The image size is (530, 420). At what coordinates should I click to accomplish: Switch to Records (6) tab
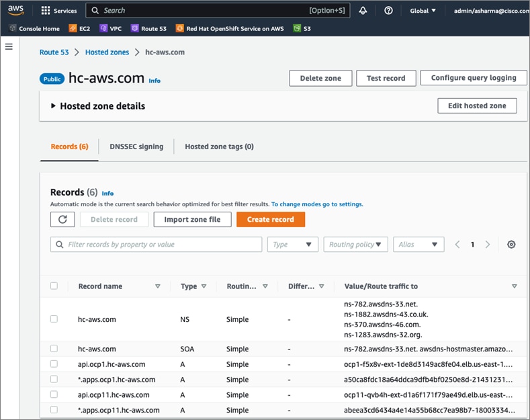tap(69, 146)
